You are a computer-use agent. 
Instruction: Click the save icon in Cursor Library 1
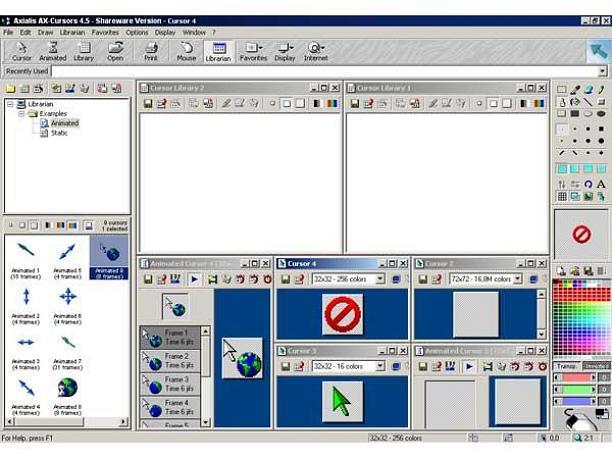(x=354, y=103)
